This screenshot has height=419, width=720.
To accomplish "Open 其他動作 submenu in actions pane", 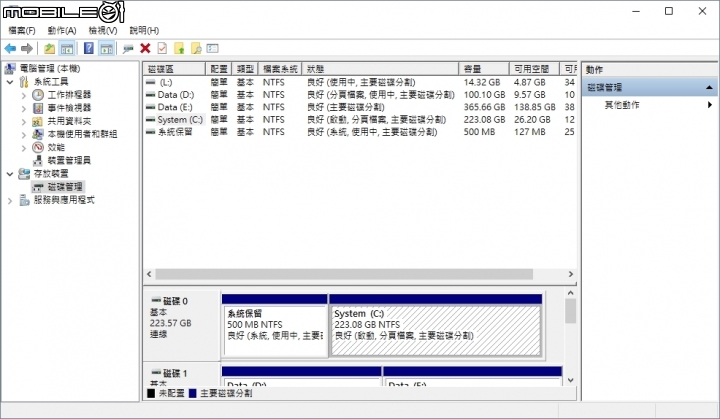I will click(x=622, y=105).
